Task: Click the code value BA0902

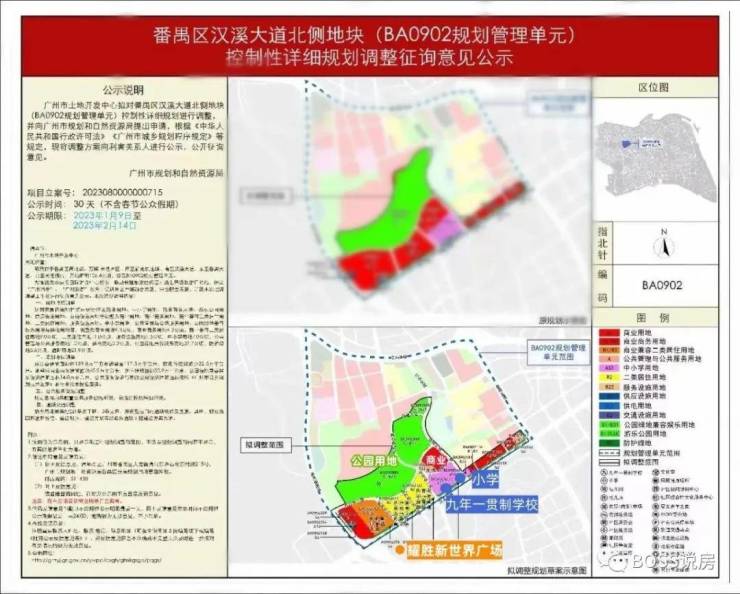Action: tap(662, 285)
